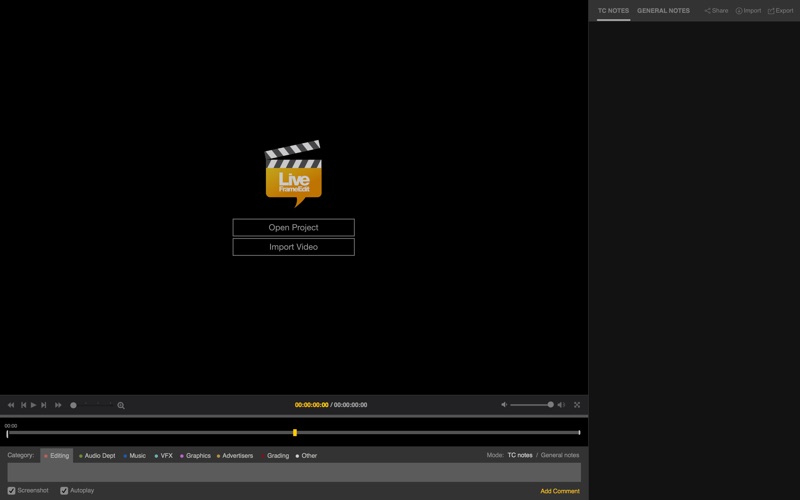The image size is (800, 500).
Task: Click the Live FrameEdit clapperboard logo
Action: (x=293, y=173)
